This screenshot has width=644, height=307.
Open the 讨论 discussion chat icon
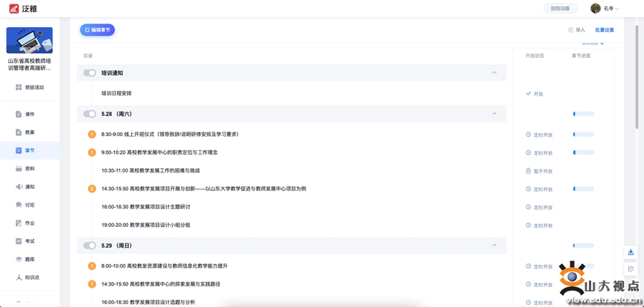point(19,205)
